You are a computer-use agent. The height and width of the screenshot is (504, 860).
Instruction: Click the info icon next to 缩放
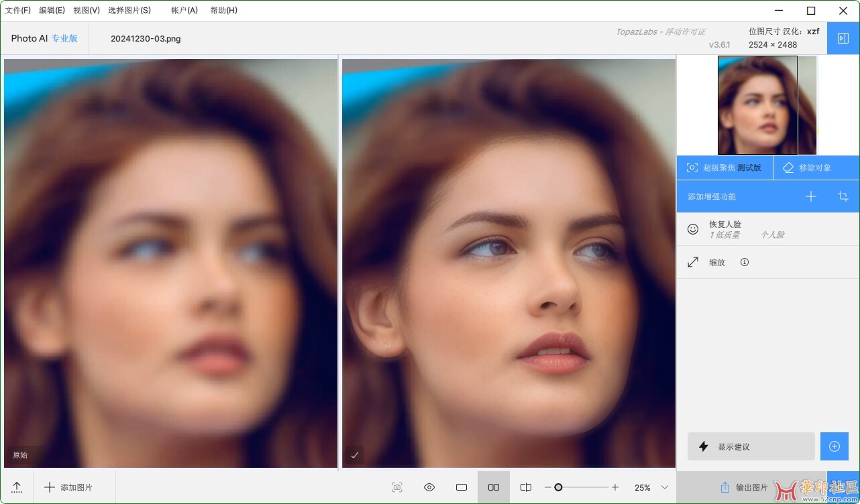click(x=745, y=262)
